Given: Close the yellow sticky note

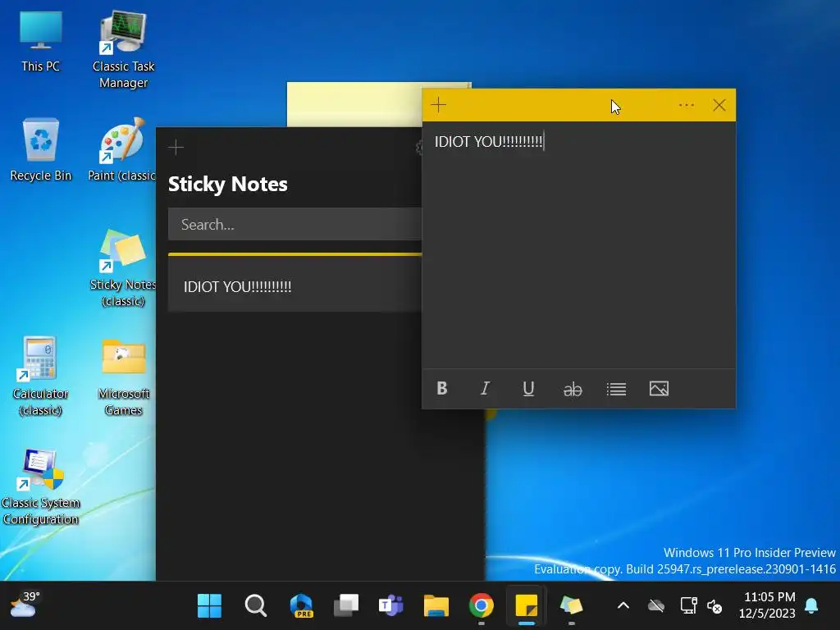Looking at the screenshot, I should [x=719, y=105].
